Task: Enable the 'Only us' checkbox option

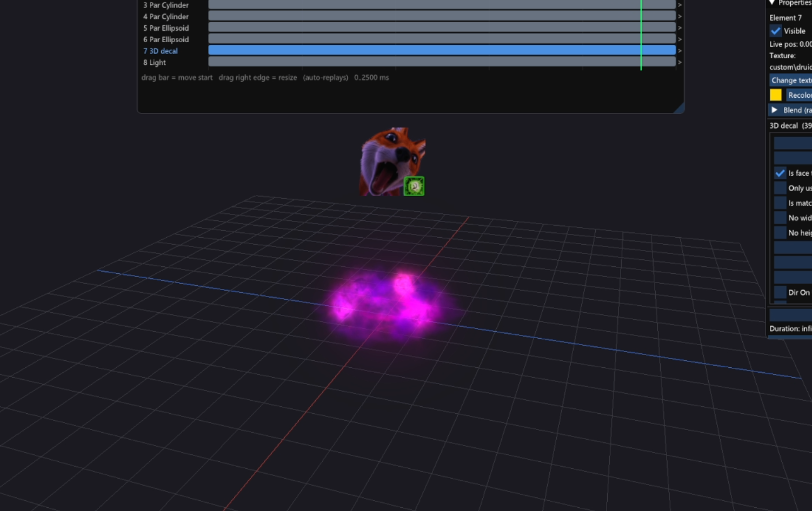Action: click(x=780, y=188)
